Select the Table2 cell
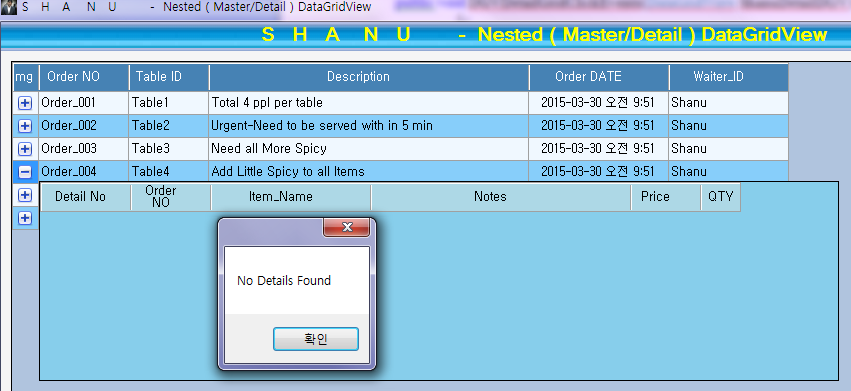The width and height of the screenshot is (851, 391). (169, 126)
